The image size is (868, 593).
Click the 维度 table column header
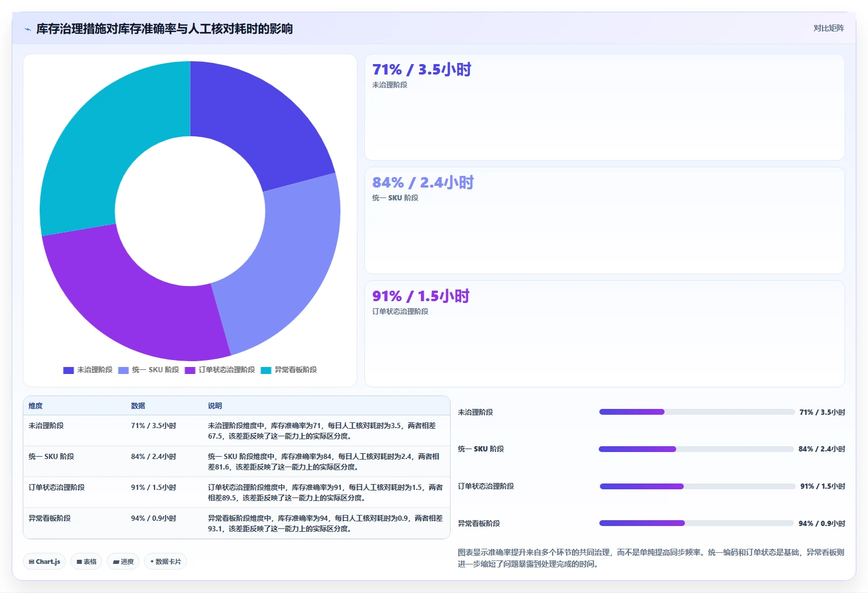[x=36, y=406]
